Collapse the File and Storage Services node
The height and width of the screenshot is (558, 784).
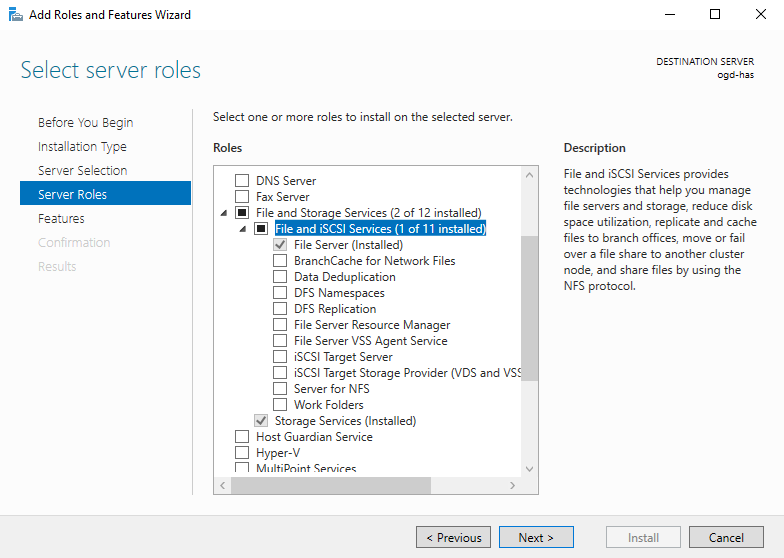(223, 213)
